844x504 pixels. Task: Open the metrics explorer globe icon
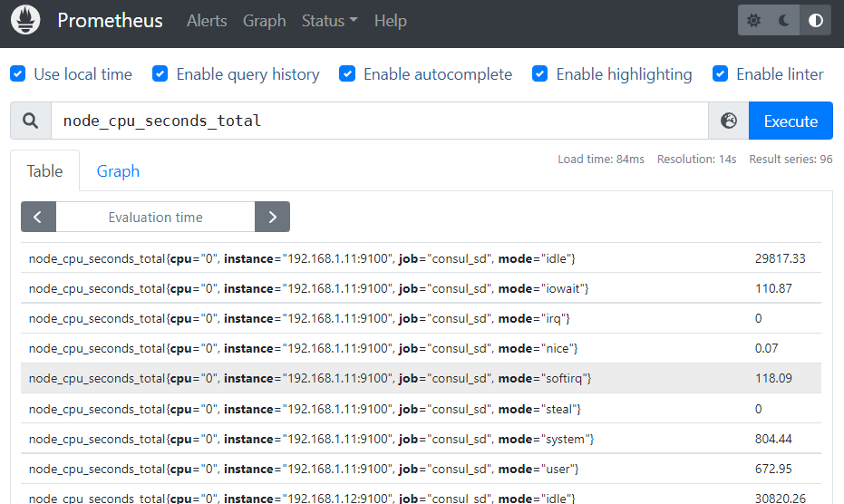pyautogui.click(x=729, y=121)
